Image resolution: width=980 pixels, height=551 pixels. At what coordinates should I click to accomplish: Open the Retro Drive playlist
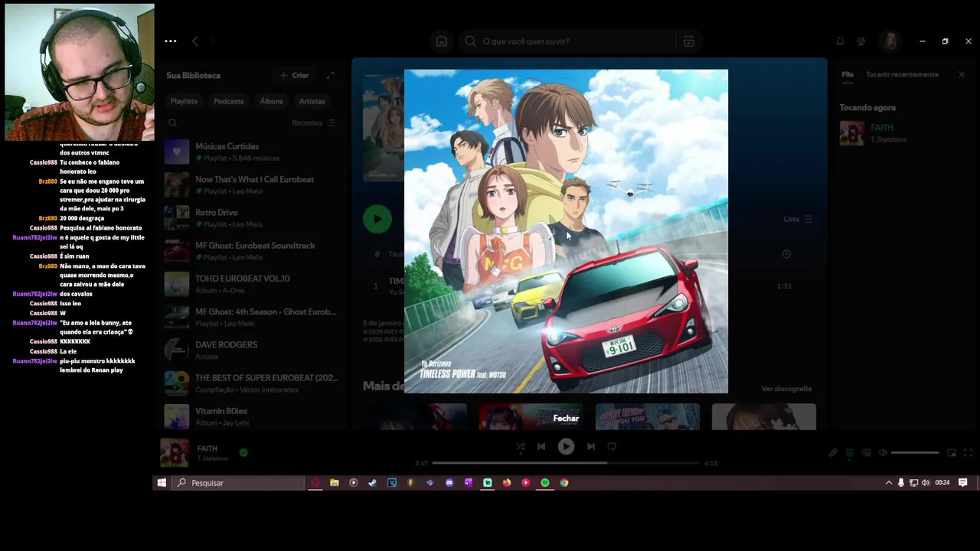[x=250, y=218]
